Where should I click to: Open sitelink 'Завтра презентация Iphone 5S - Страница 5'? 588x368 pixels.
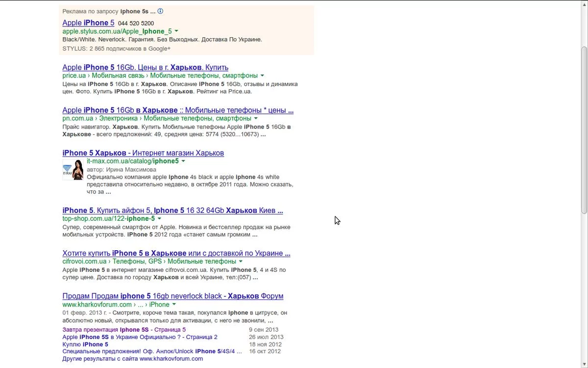click(x=124, y=330)
